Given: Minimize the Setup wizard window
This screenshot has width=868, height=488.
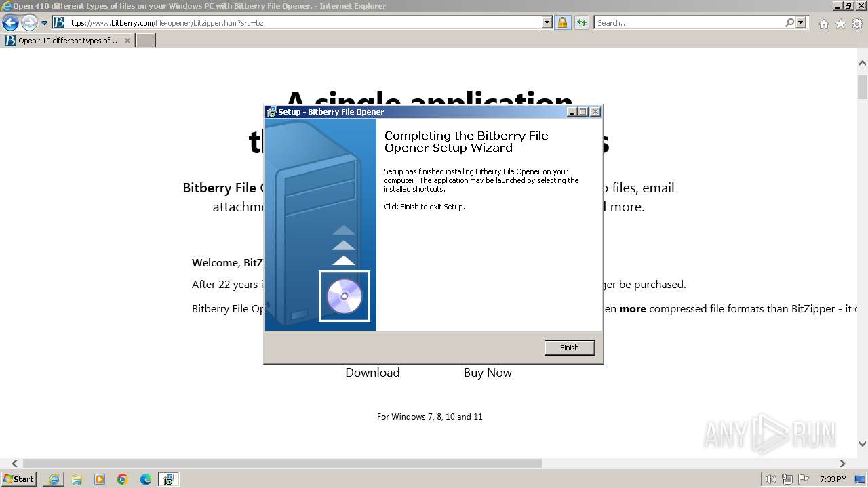Looking at the screenshot, I should coord(572,112).
